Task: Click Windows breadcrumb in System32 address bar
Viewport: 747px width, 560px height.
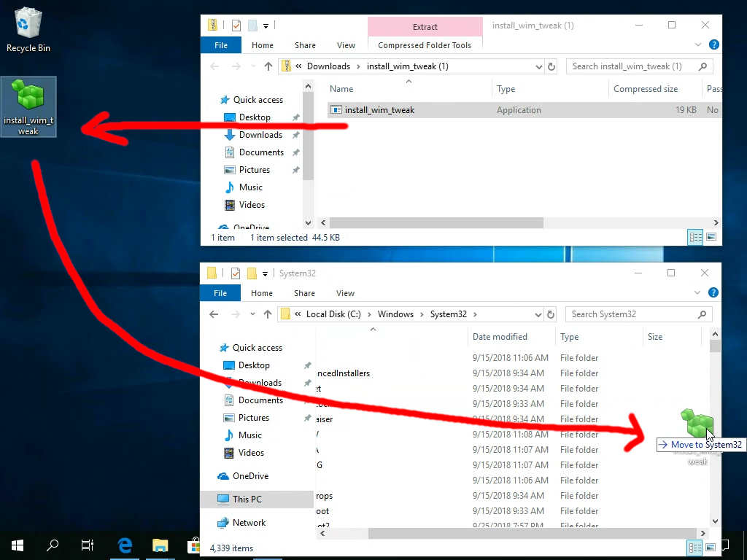Action: tap(395, 314)
